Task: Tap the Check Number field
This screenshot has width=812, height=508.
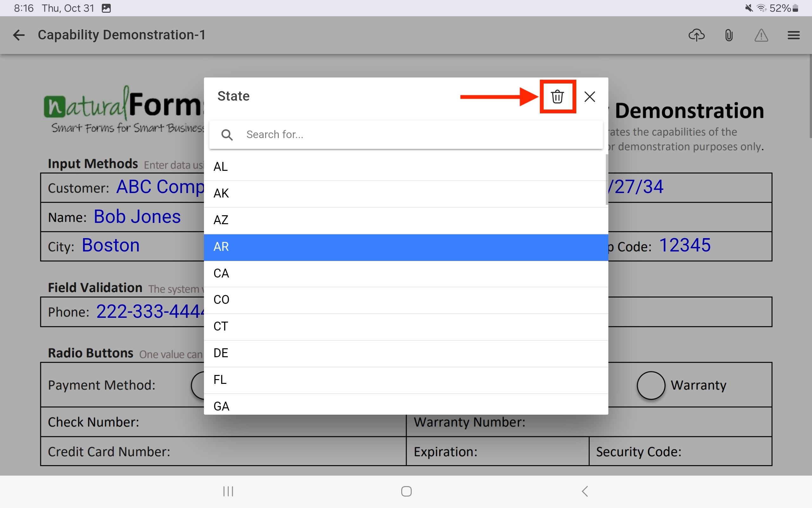Action: point(223,422)
